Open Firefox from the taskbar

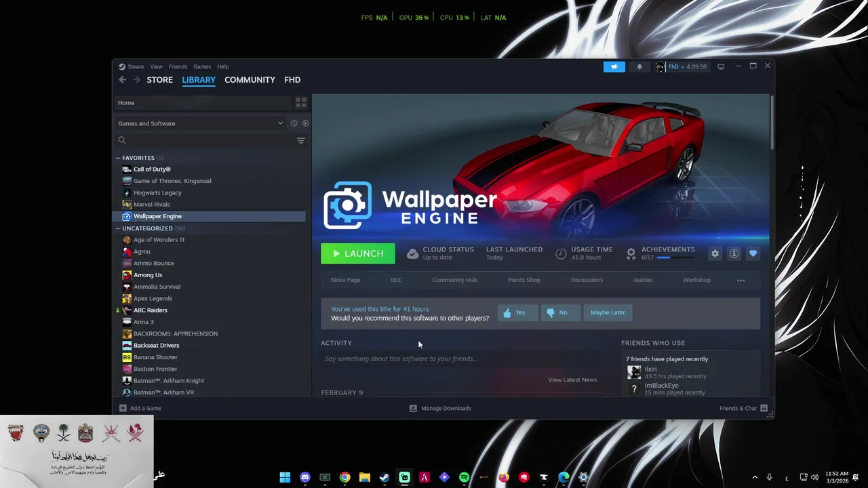click(x=503, y=477)
